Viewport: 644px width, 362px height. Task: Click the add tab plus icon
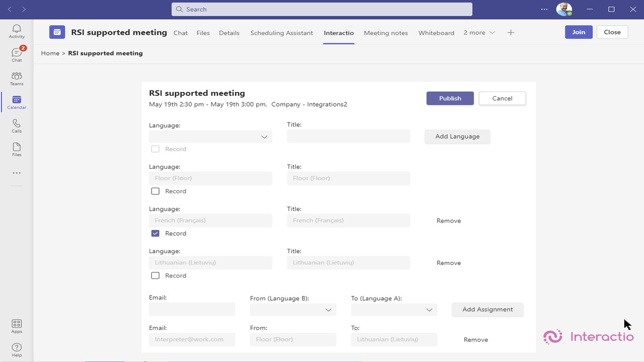511,33
